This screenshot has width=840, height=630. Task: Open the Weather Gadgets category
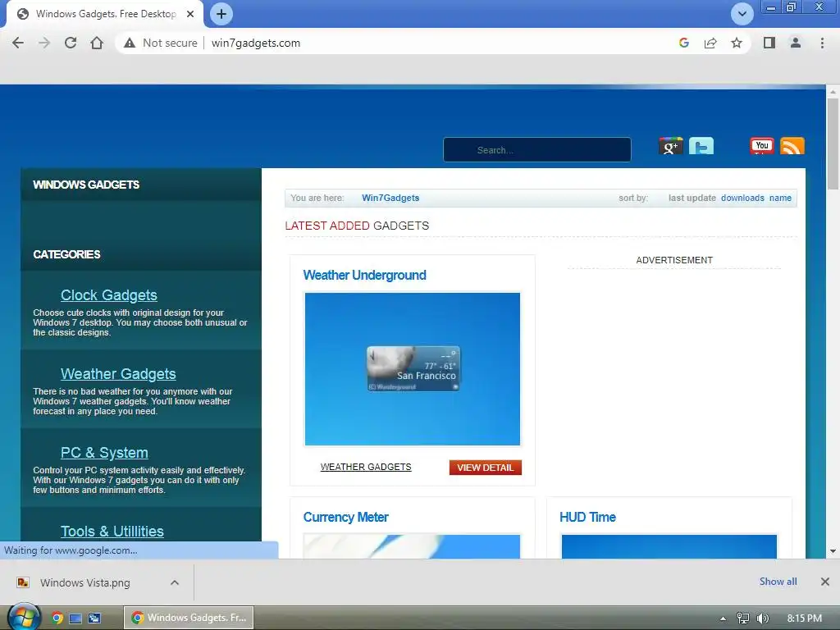tap(118, 374)
